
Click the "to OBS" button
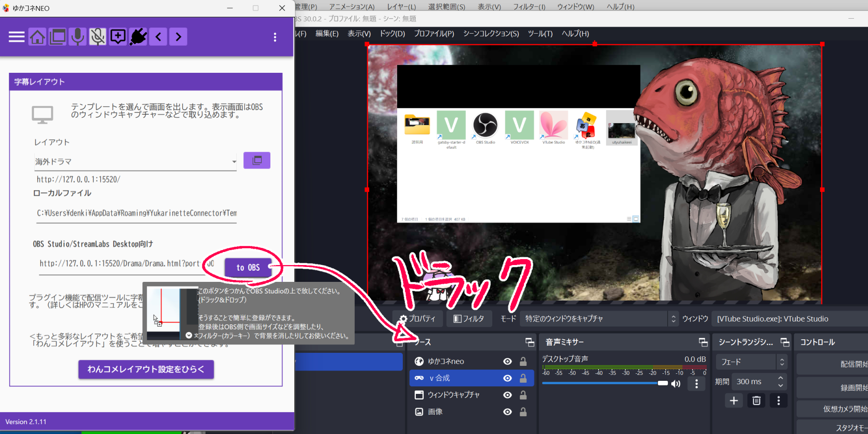248,267
